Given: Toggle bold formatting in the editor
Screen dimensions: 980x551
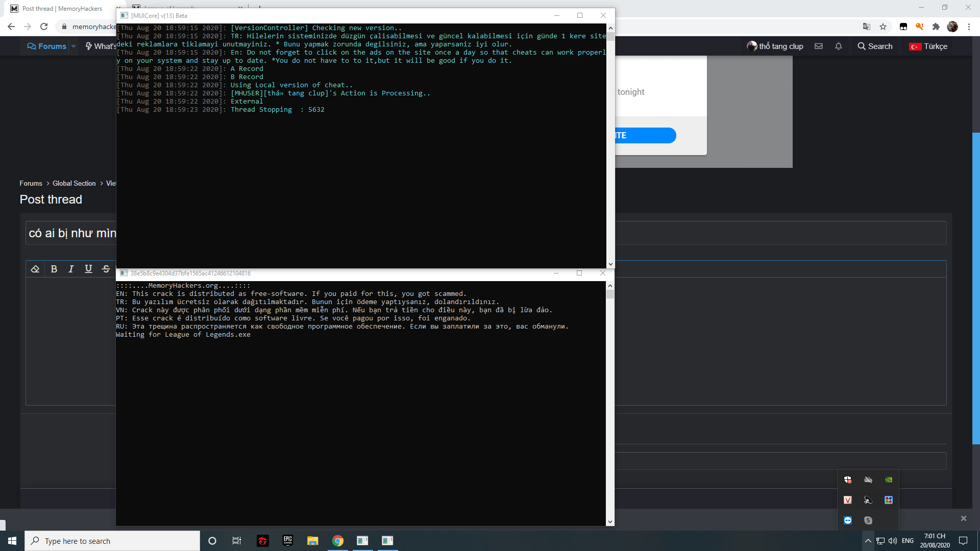Looking at the screenshot, I should click(54, 269).
